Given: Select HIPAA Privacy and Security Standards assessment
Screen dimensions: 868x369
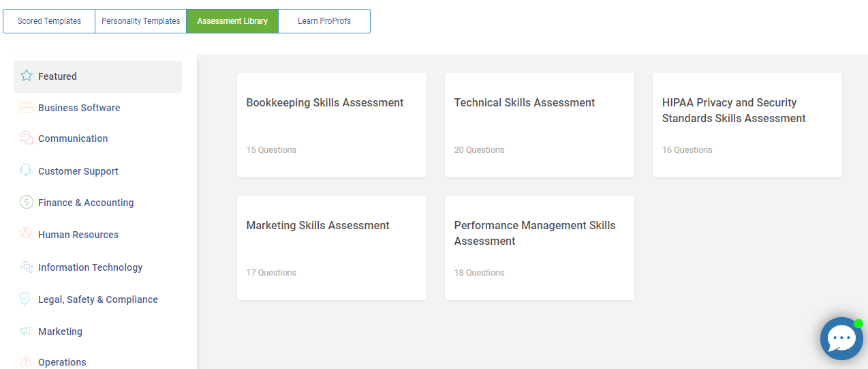Looking at the screenshot, I should (747, 125).
